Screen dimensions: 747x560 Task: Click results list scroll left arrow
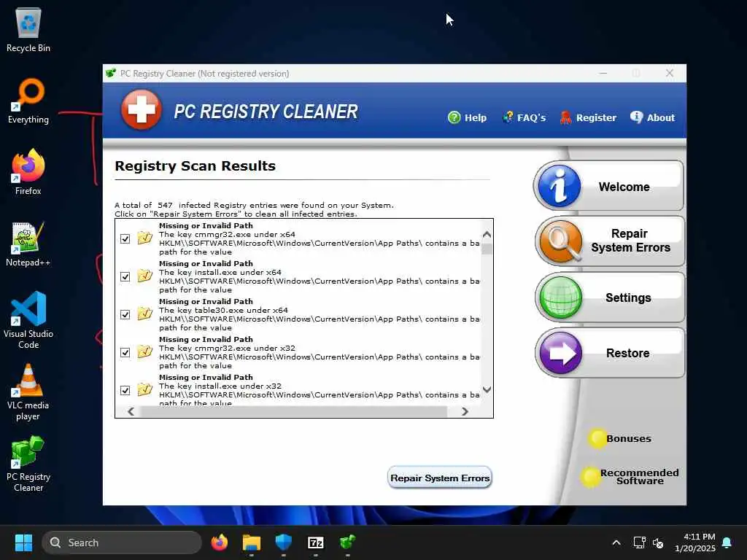pos(131,411)
